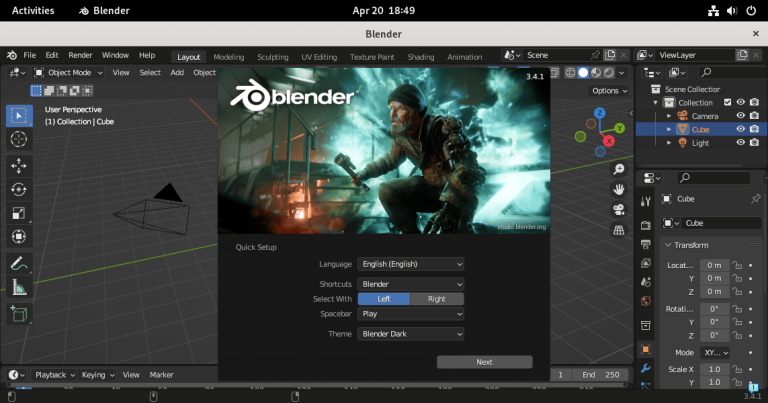The width and height of the screenshot is (768, 403).
Task: Select the Transform tool
Action: [x=19, y=237]
